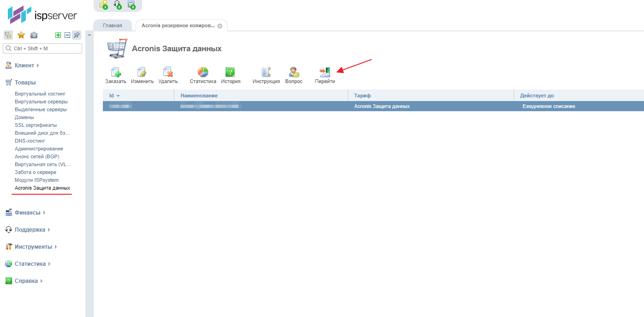
Task: Click the Товары cart icon
Action: [x=8, y=83]
